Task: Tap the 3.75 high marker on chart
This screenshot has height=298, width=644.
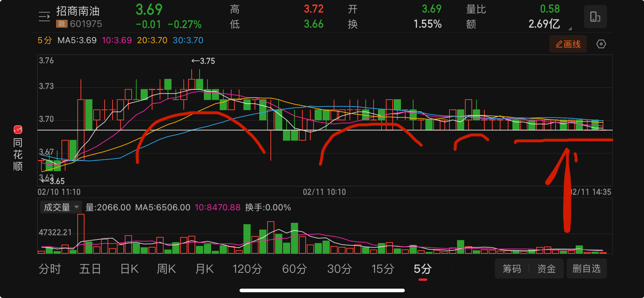Action: coord(203,61)
